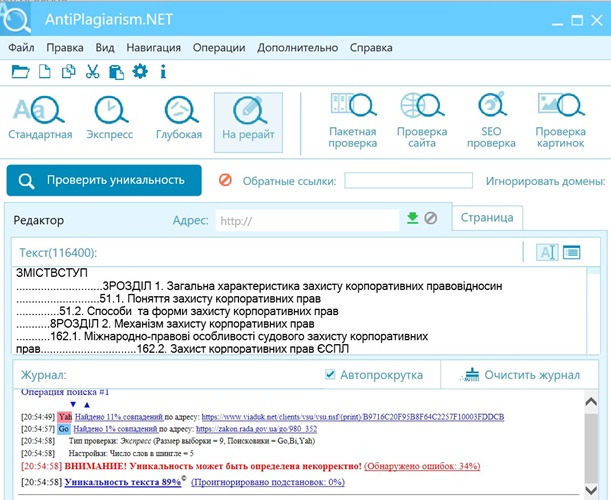Click the Yah search engine badge
611x500 pixels.
65,417
